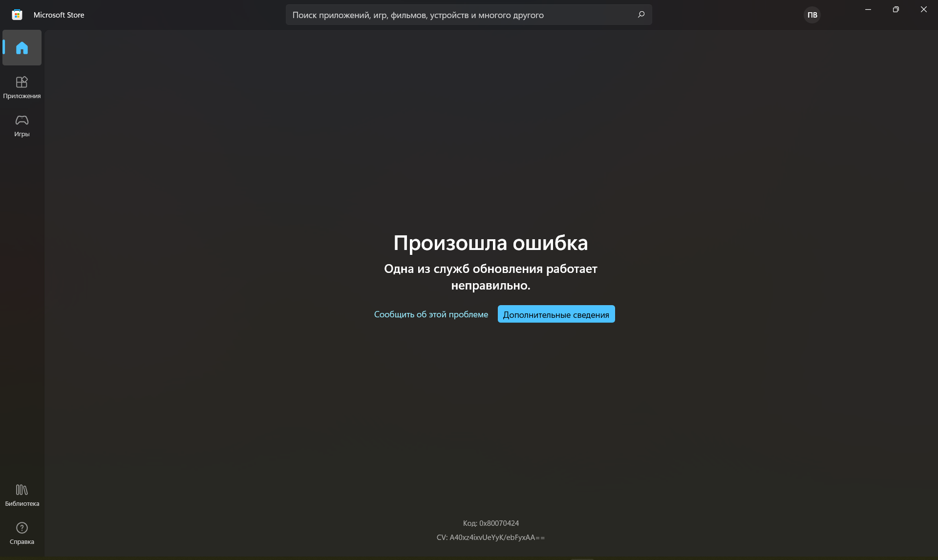Image resolution: width=938 pixels, height=560 pixels.
Task: Navigate to Игры (Games) section
Action: [22, 124]
